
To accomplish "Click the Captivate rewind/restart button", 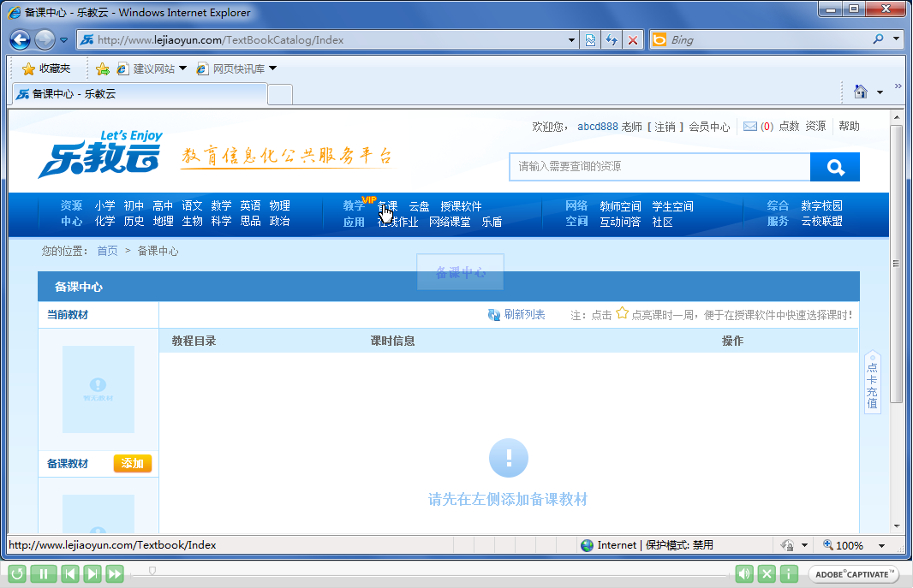I will [x=17, y=574].
